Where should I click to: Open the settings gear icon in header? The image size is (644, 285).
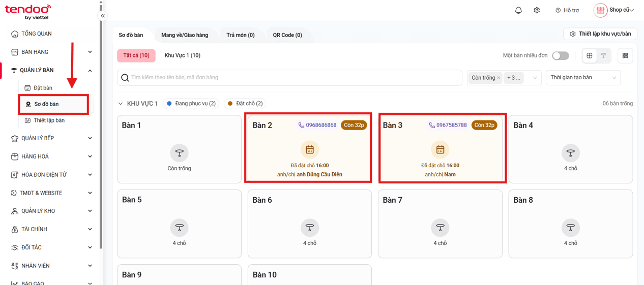point(537,10)
